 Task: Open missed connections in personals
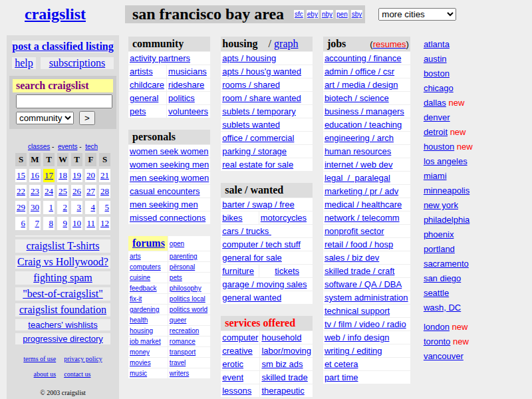[168, 218]
